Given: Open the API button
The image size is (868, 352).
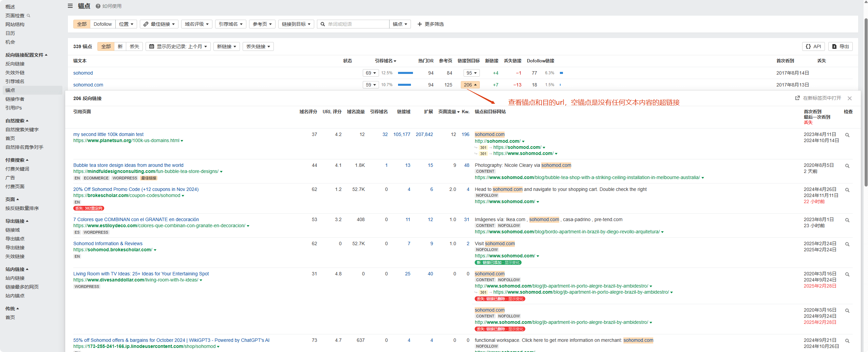Looking at the screenshot, I should (813, 46).
